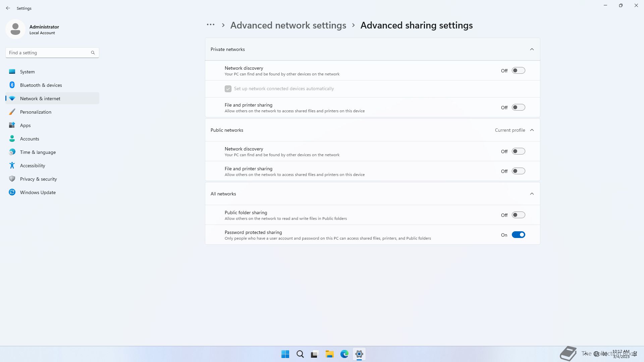This screenshot has height=362, width=644.
Task: Select Apps in the sidebar
Action: pyautogui.click(x=25, y=125)
